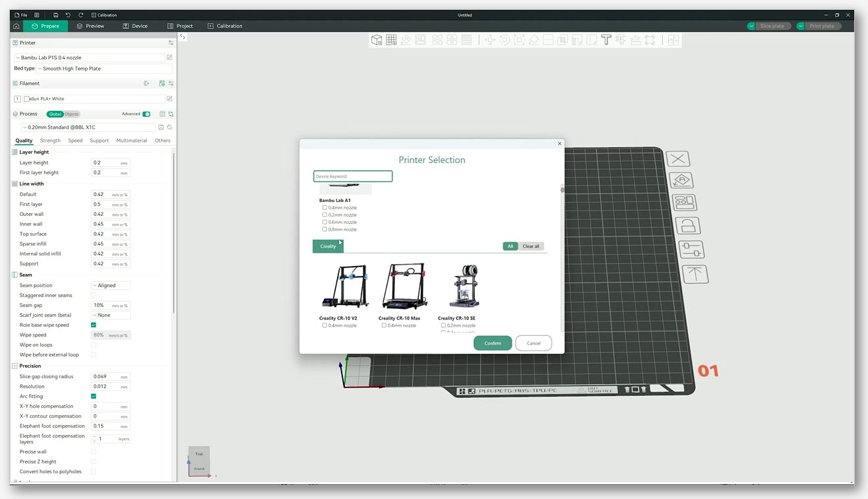The width and height of the screenshot is (868, 499).
Task: Open the Strength settings tab
Action: (50, 141)
